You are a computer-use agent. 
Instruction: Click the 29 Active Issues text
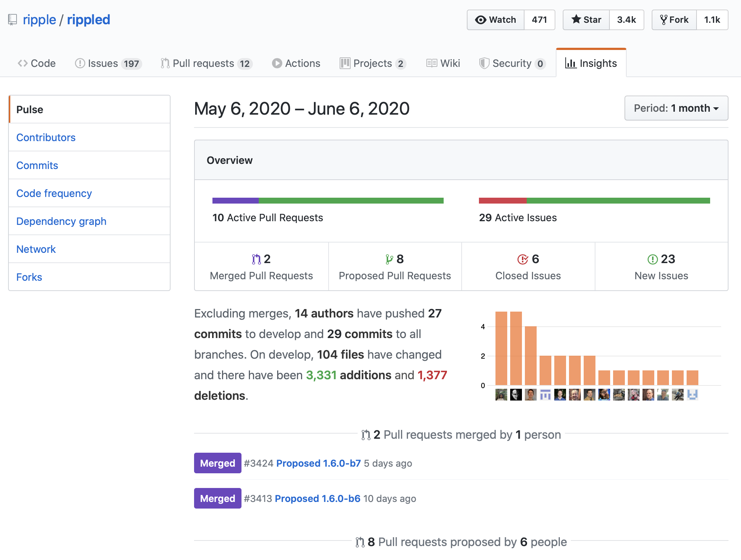(518, 218)
